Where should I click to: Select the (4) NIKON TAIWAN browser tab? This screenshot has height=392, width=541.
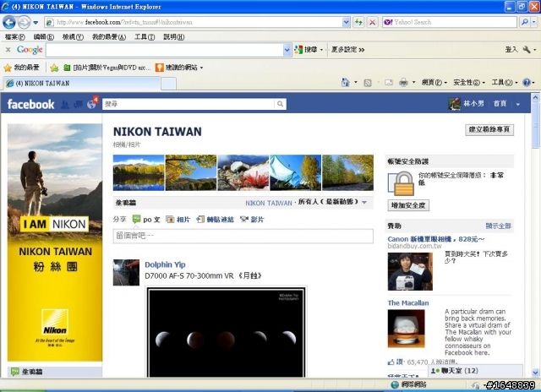point(81,83)
